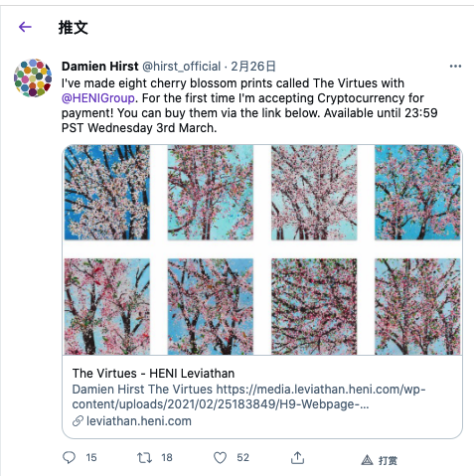Open the three-dot more options menu

[x=455, y=67]
